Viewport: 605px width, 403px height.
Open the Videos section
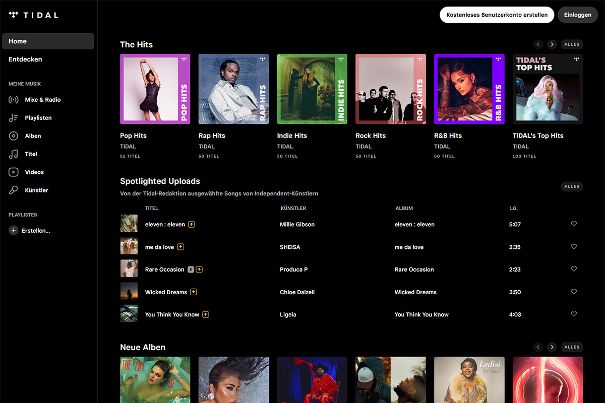coord(35,171)
